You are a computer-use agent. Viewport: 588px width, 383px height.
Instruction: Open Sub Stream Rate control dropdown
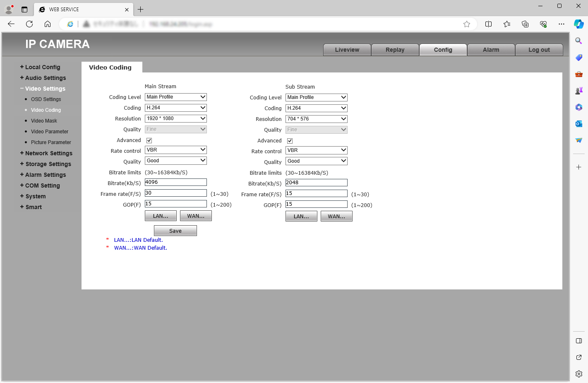click(316, 150)
